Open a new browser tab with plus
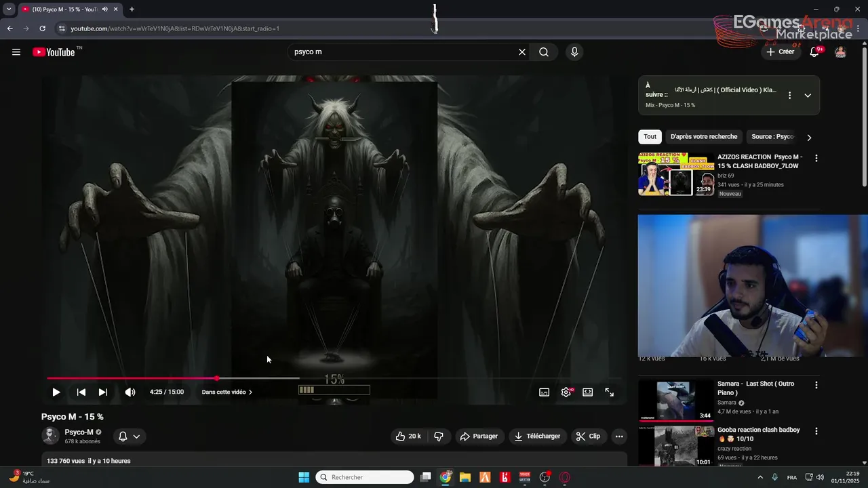 tap(132, 9)
